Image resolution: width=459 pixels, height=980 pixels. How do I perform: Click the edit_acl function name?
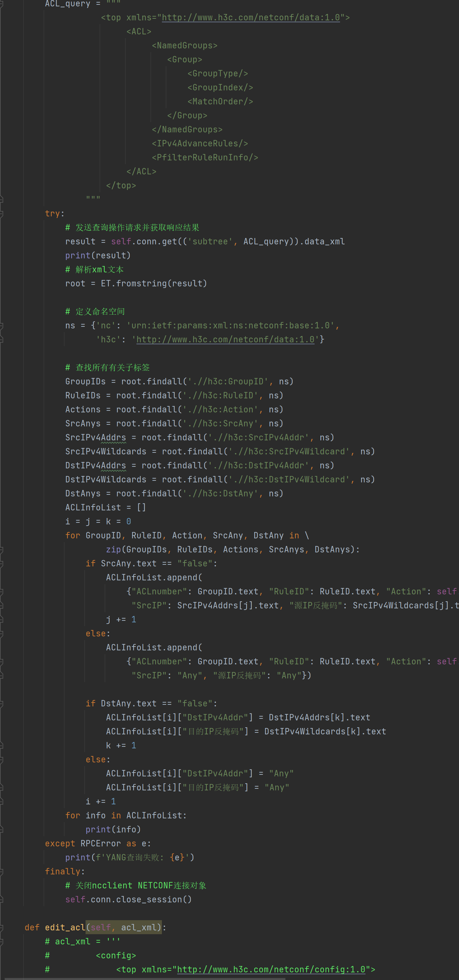coord(65,928)
